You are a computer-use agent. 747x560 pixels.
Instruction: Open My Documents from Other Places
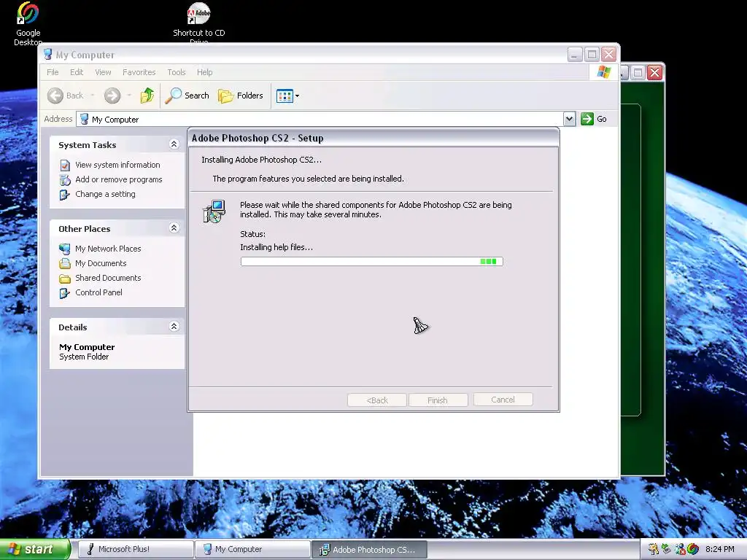pyautogui.click(x=101, y=263)
